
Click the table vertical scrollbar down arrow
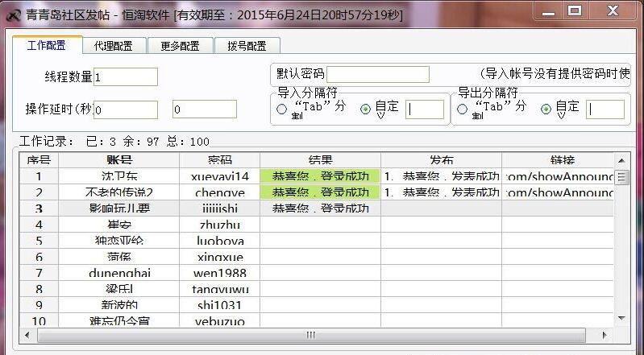pos(621,318)
